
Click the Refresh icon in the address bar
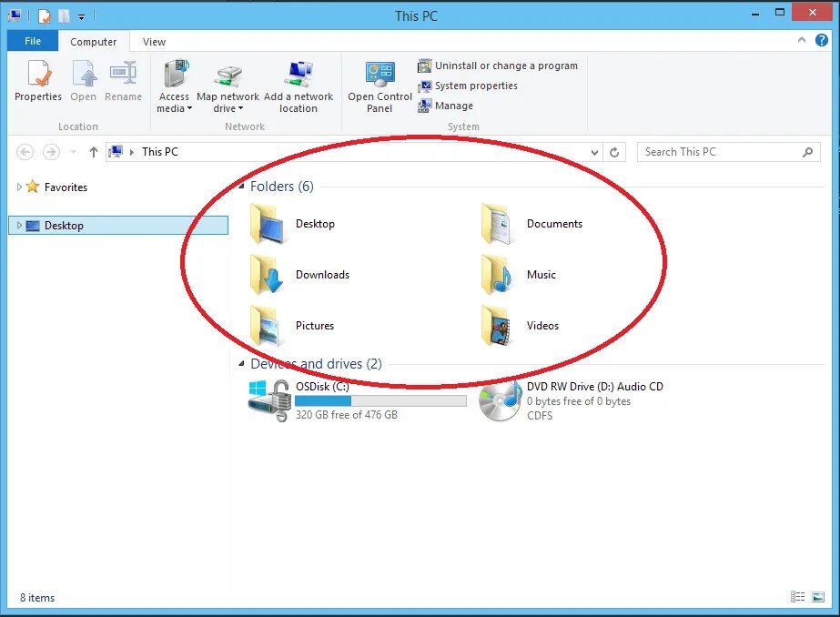(614, 152)
